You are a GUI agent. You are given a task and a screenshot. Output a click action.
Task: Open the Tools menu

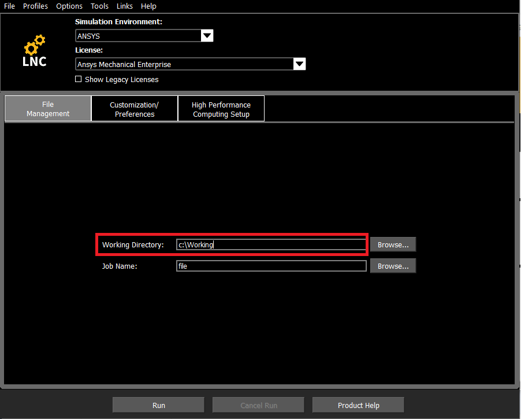[99, 6]
